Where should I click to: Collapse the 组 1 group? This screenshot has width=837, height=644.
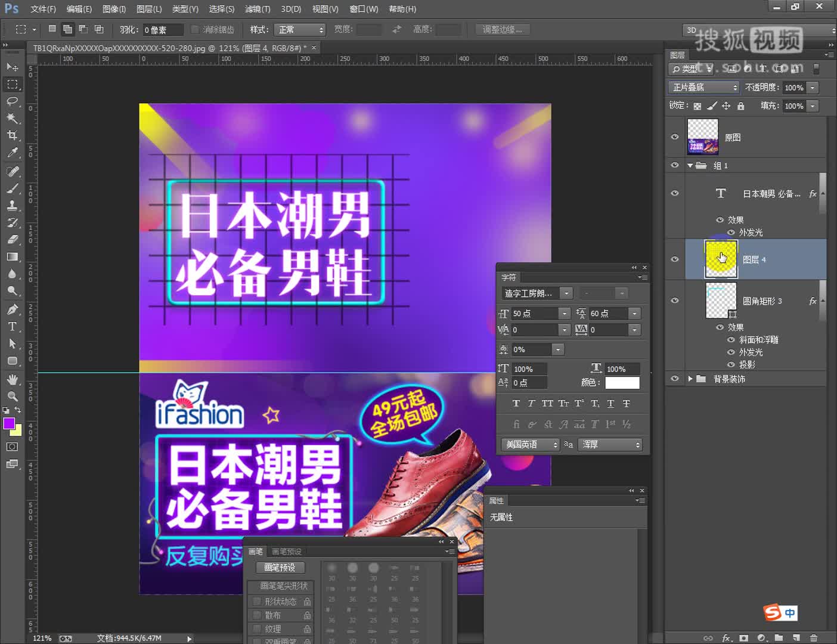(x=690, y=165)
